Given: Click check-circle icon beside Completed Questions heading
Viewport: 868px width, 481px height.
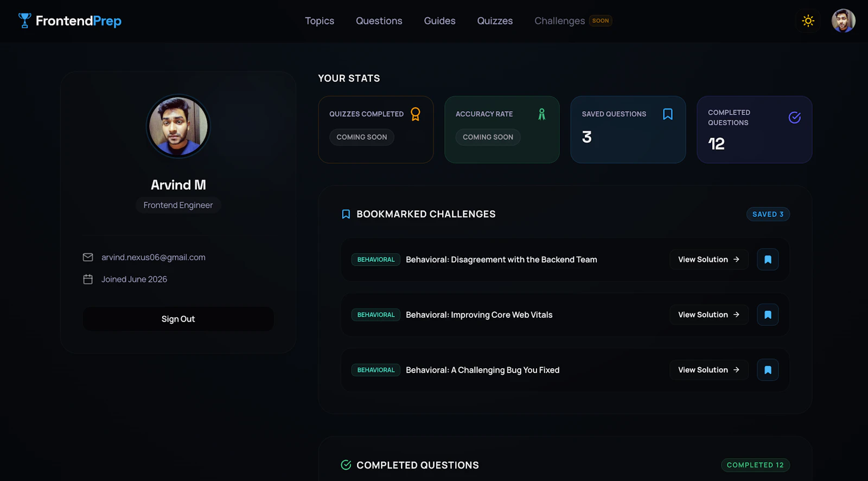Looking at the screenshot, I should [346, 465].
